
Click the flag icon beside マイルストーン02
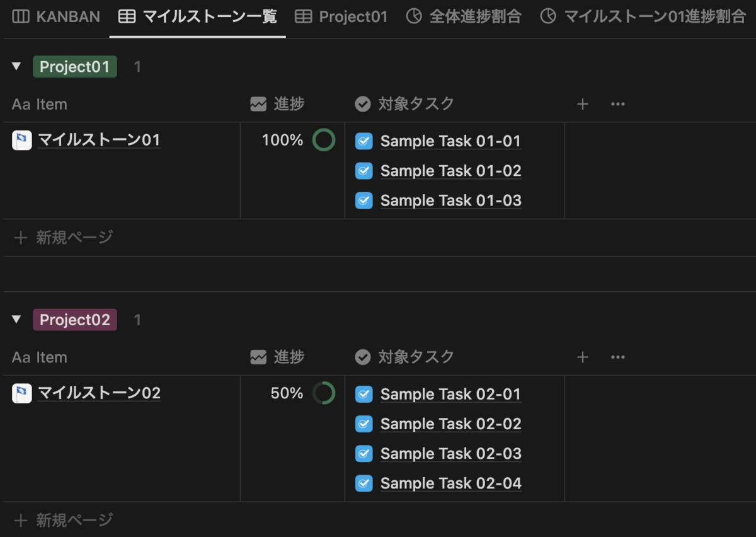coord(22,393)
